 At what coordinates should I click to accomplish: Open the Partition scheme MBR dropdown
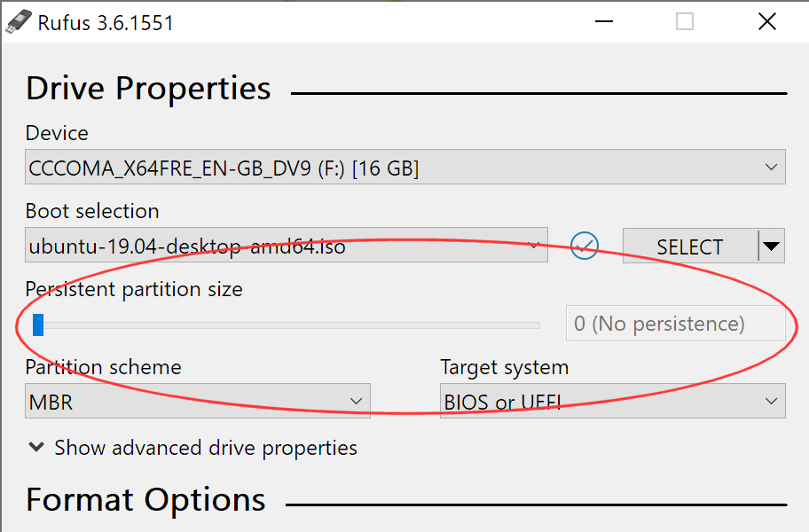tap(198, 401)
